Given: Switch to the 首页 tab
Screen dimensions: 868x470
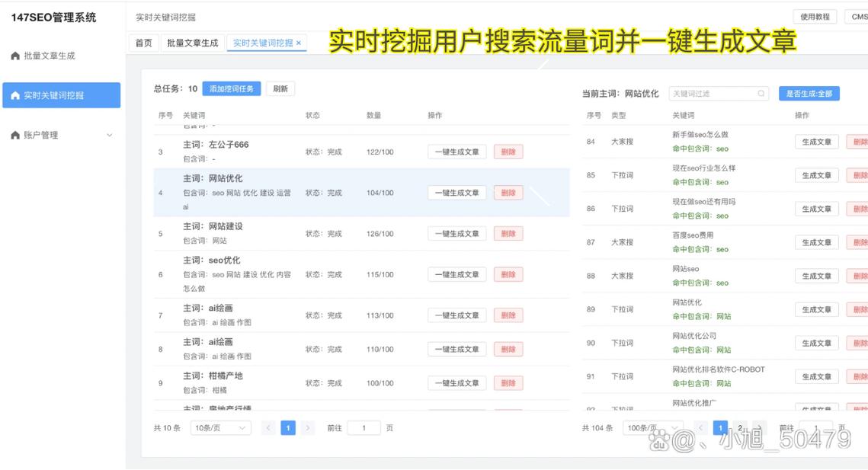Looking at the screenshot, I should (144, 43).
